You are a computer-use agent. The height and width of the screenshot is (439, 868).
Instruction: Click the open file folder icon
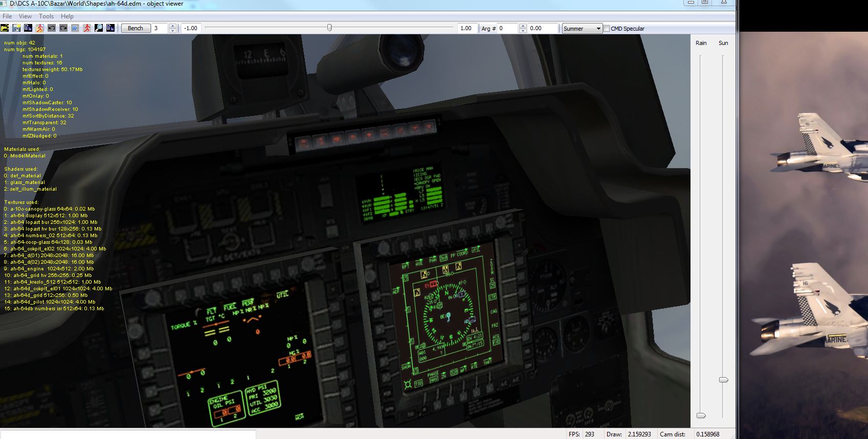(5, 28)
